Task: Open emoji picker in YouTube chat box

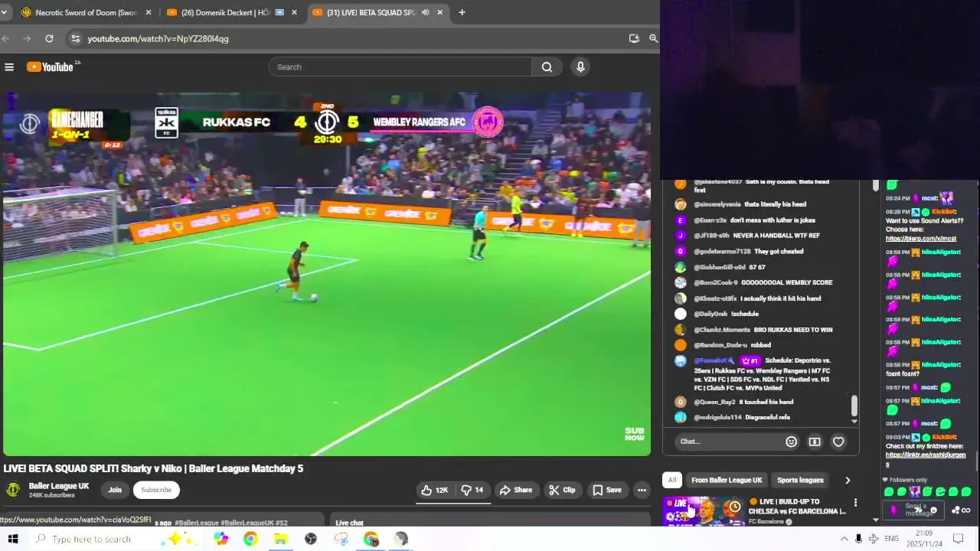Action: 791,442
